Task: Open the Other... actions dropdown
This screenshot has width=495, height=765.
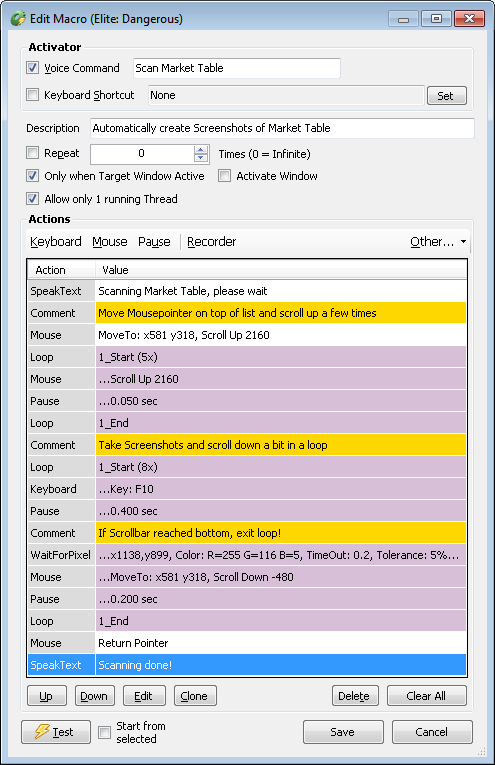Action: [437, 242]
